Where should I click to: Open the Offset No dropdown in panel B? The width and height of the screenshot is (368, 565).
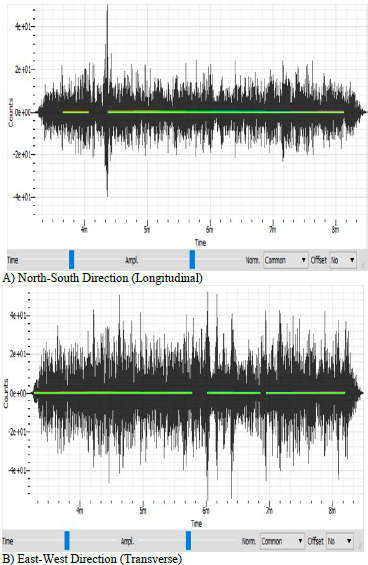[x=340, y=541]
